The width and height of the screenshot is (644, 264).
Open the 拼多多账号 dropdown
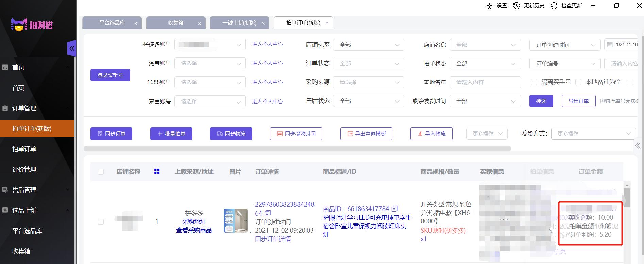(x=210, y=45)
